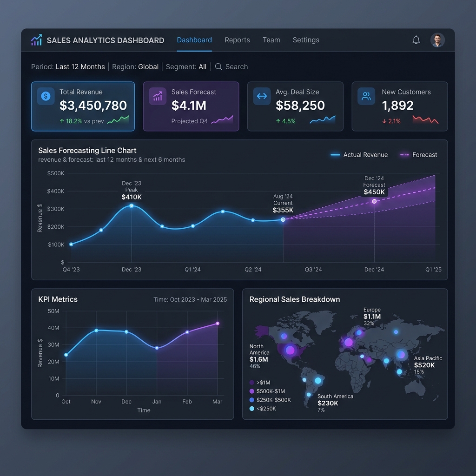Open the Segment: All filter
Image resolution: width=476 pixels, height=476 pixels.
(186, 66)
